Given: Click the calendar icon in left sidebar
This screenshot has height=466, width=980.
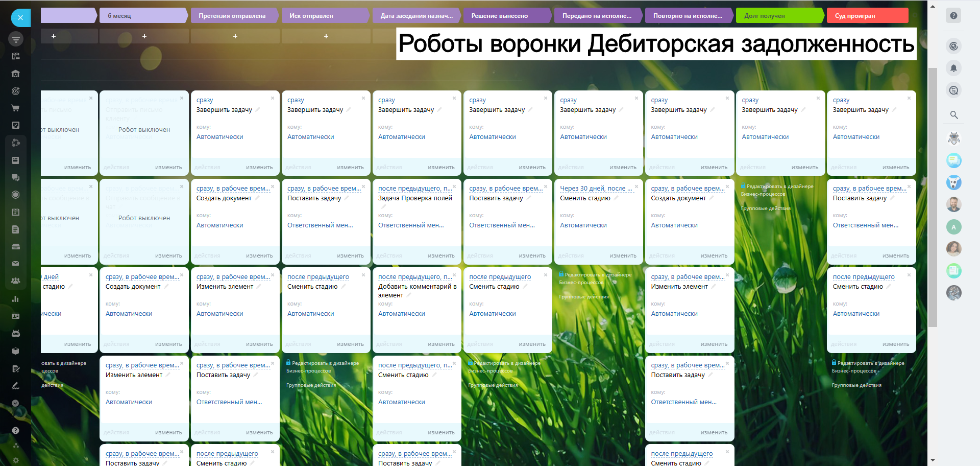Looking at the screenshot, I should [x=16, y=212].
